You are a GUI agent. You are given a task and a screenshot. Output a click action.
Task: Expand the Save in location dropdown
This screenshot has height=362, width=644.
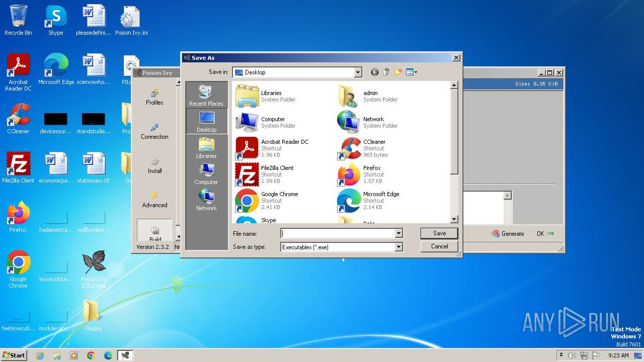pyautogui.click(x=358, y=72)
